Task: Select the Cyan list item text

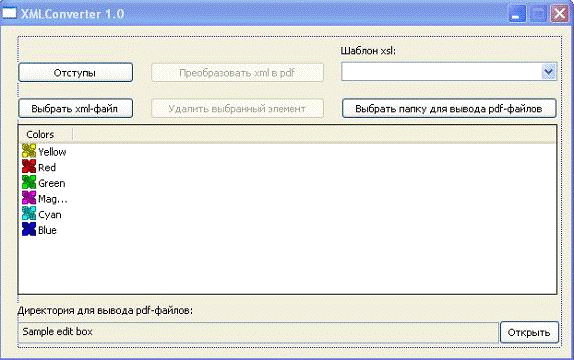Action: pyautogui.click(x=50, y=215)
